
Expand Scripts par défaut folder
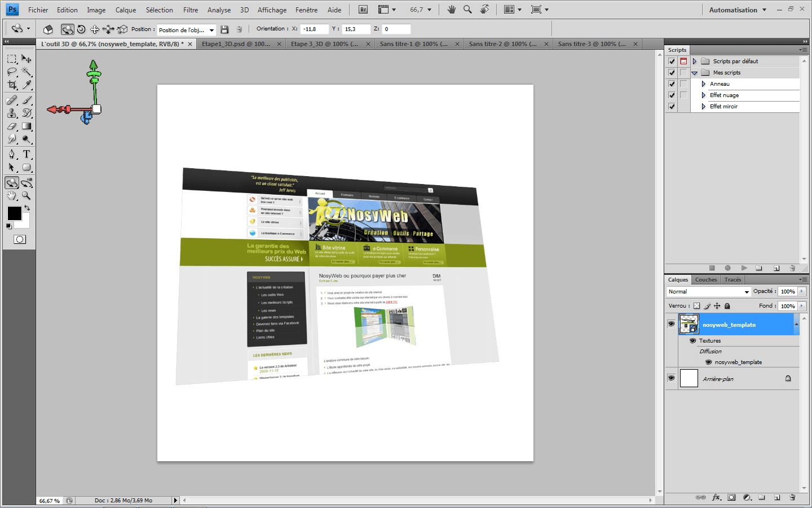pos(695,61)
